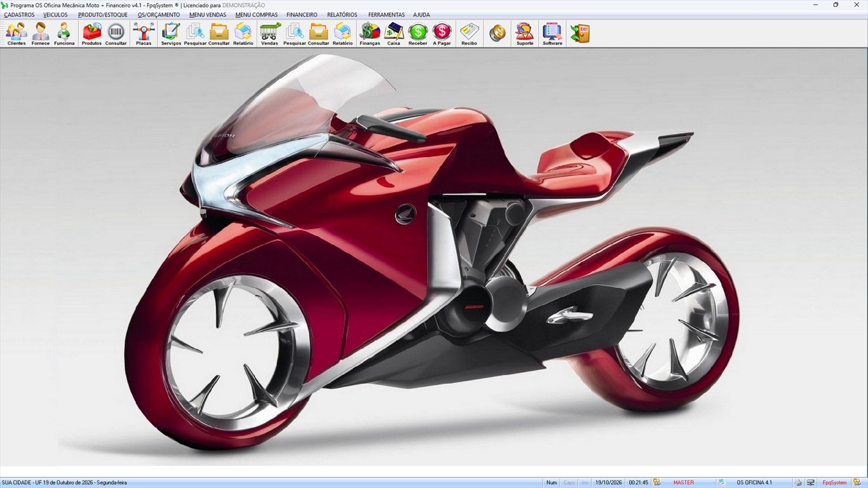Screen dimensions: 868x488
Task: Click the printer icon in status bar
Action: click(x=799, y=482)
